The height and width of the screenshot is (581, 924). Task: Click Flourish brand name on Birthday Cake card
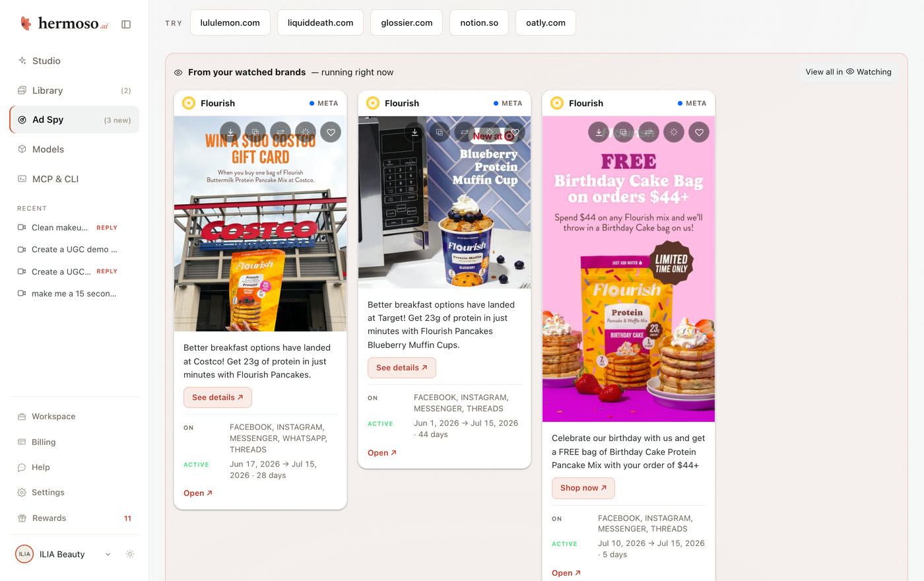point(586,103)
